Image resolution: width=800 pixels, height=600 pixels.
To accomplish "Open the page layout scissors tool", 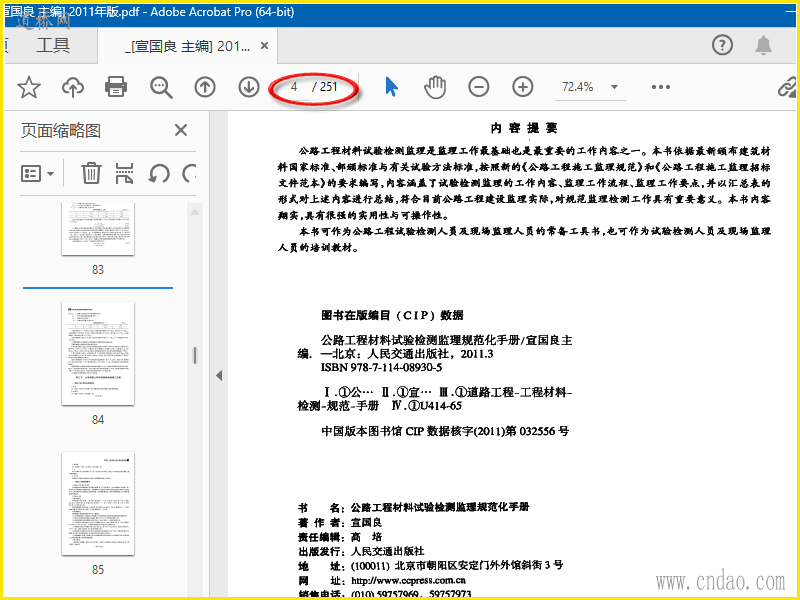I will (x=124, y=173).
